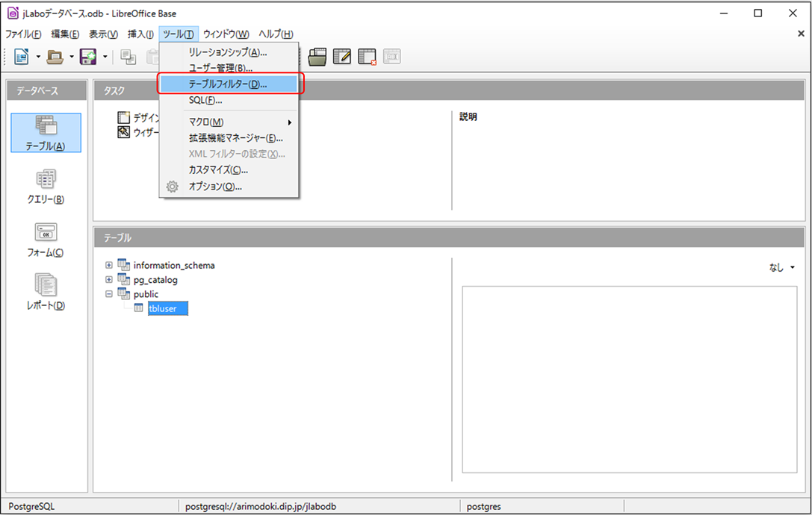The width and height of the screenshot is (812, 515).
Task: Open the マクロ(M) submenu
Action: [229, 122]
